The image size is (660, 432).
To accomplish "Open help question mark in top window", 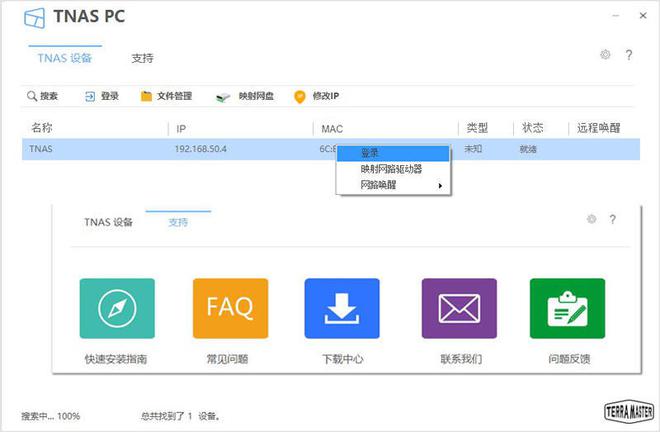I will coord(628,55).
